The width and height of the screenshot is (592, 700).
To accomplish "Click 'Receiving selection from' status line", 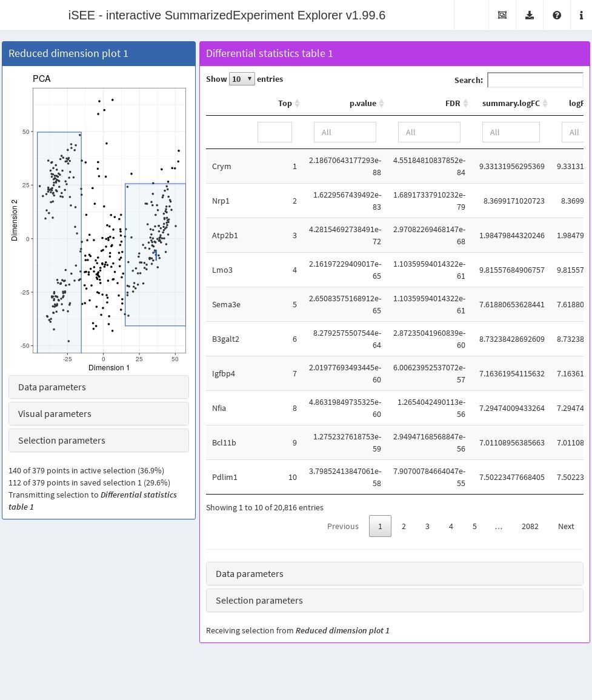I will pyautogui.click(x=298, y=630).
